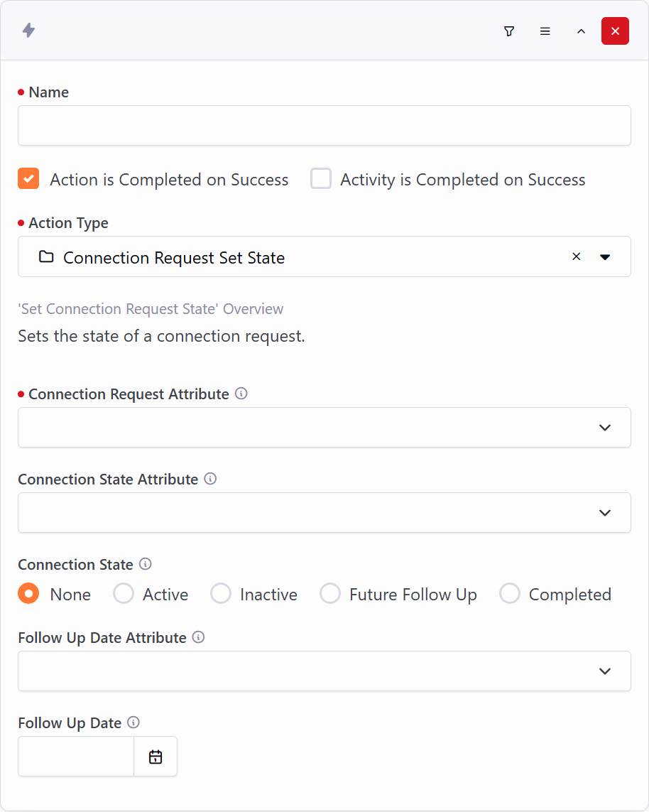Open the Follow Up Date Attribute dropdown

click(605, 671)
